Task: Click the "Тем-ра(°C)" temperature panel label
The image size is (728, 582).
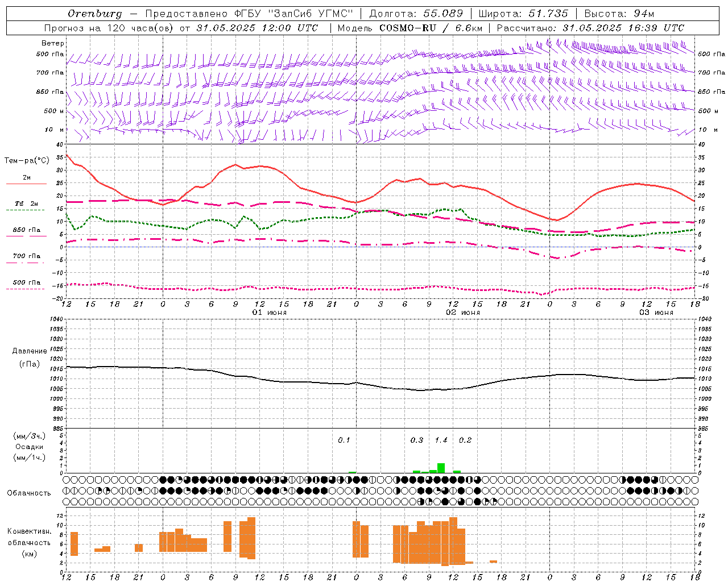Action: click(x=27, y=161)
